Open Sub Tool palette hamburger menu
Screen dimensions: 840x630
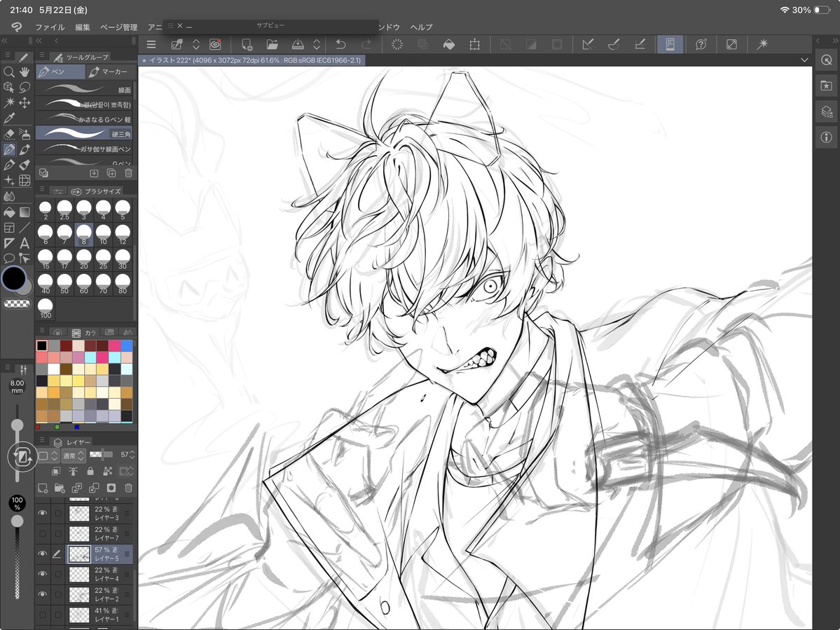(41, 56)
